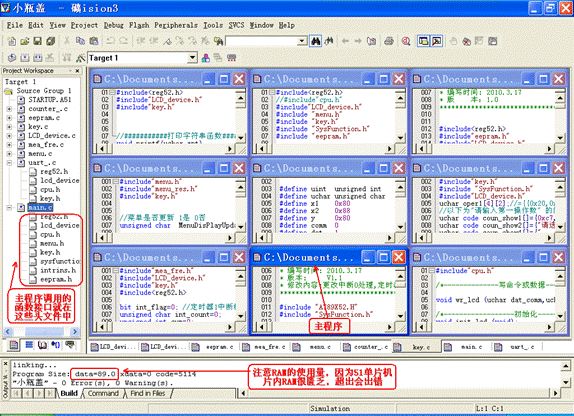Expand mea_fre.c tree node
The width and height of the screenshot is (574, 416).
click(10, 145)
